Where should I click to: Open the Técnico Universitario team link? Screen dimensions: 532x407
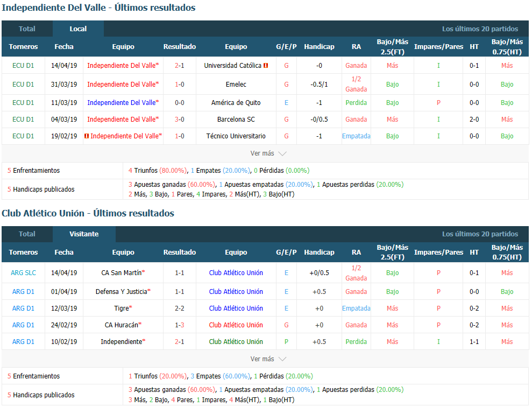(x=236, y=136)
